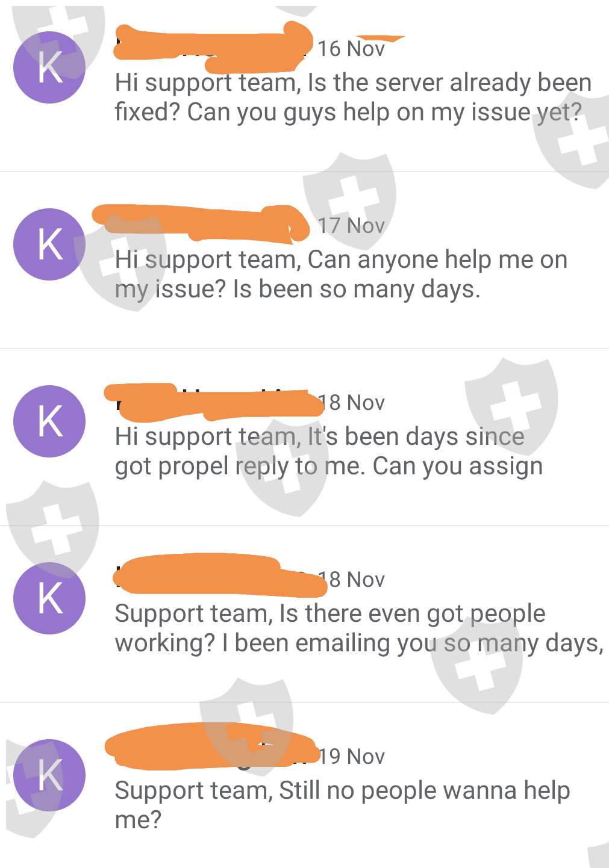Select redacted sender name on 17 Nov message
Screen dimensions: 609x868
[x=201, y=224]
